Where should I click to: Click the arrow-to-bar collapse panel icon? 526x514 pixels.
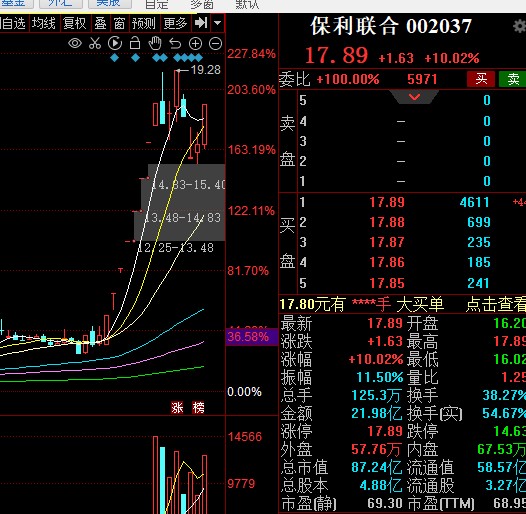point(201,23)
